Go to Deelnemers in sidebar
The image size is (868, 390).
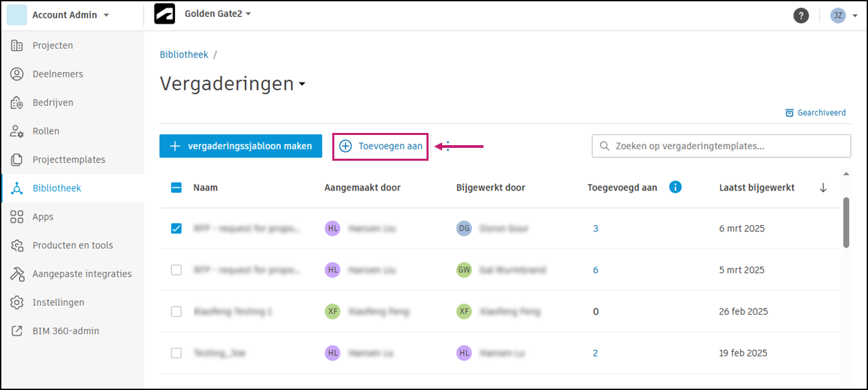tap(58, 74)
